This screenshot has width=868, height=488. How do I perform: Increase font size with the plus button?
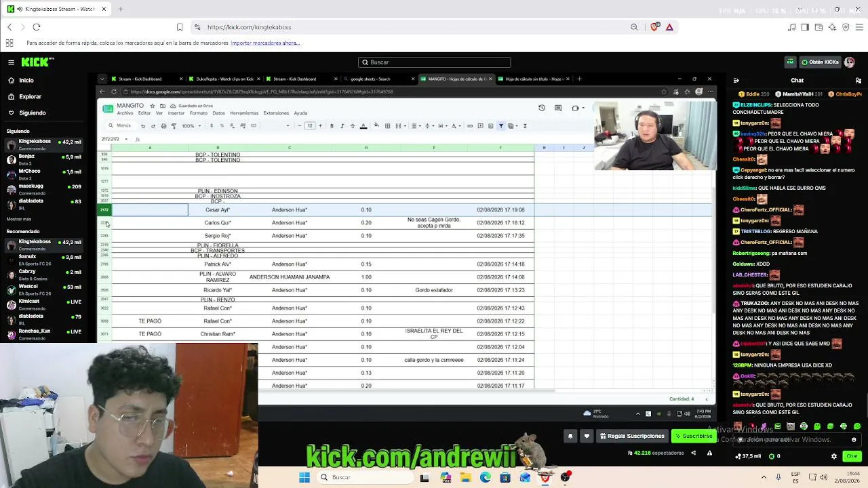(320, 126)
